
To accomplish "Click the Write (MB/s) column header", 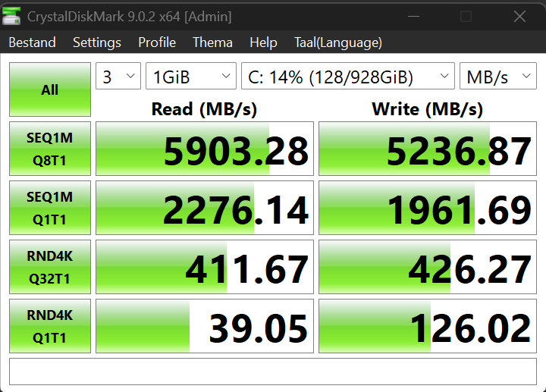I will [x=428, y=109].
